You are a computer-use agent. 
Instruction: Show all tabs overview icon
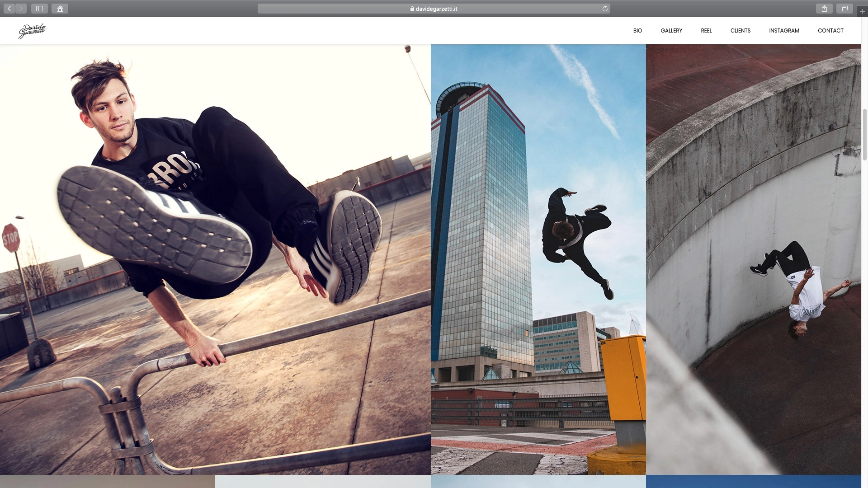tap(844, 9)
